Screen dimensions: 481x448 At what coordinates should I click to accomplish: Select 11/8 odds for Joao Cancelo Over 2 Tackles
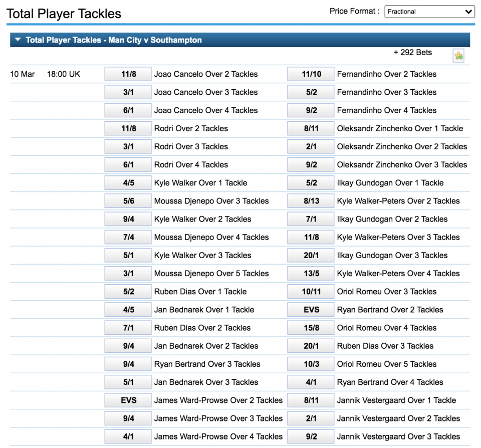pyautogui.click(x=128, y=74)
